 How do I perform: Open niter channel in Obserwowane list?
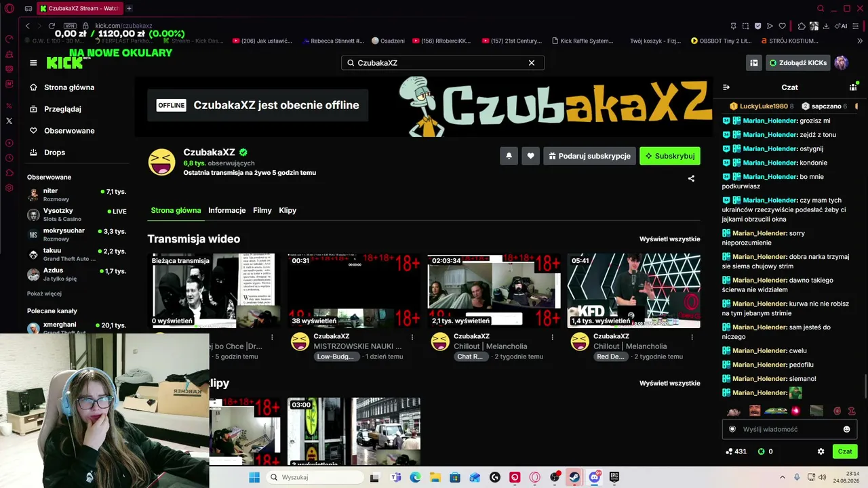(77, 195)
